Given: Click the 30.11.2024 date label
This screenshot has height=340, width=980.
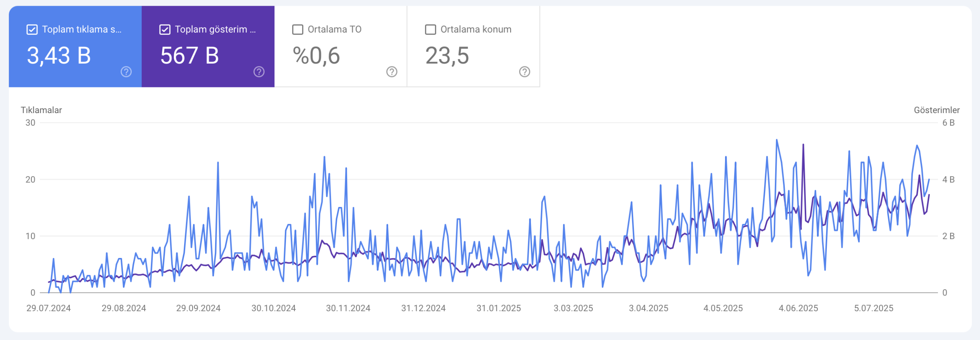Looking at the screenshot, I should pos(348,308).
